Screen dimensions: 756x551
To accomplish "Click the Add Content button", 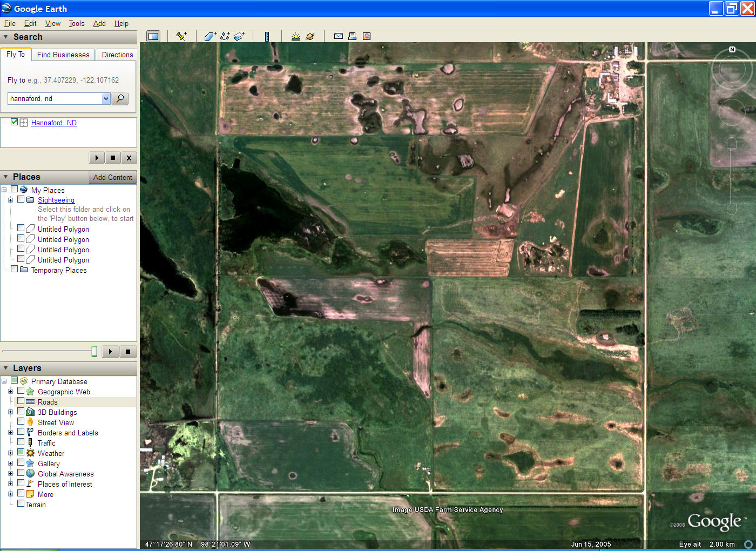I will click(112, 177).
